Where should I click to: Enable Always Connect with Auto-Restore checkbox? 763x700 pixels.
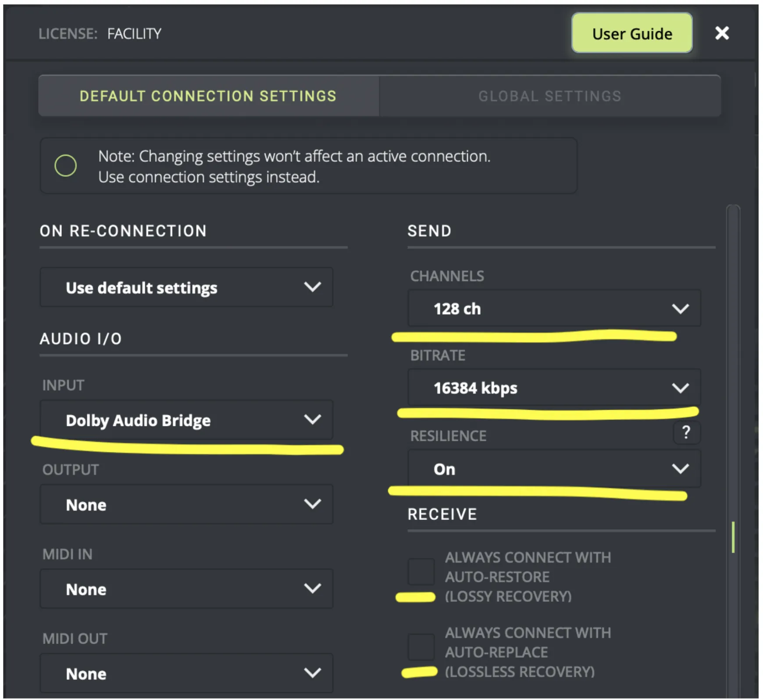tap(421, 571)
